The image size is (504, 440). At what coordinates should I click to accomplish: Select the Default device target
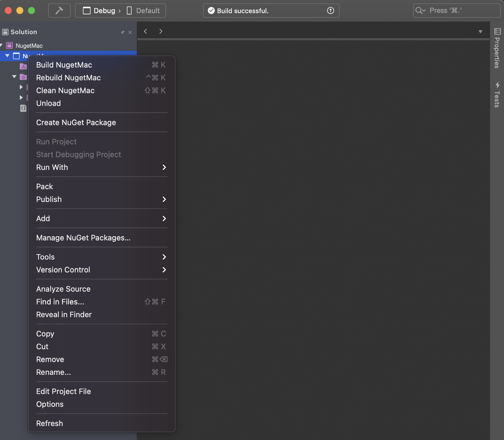click(143, 11)
